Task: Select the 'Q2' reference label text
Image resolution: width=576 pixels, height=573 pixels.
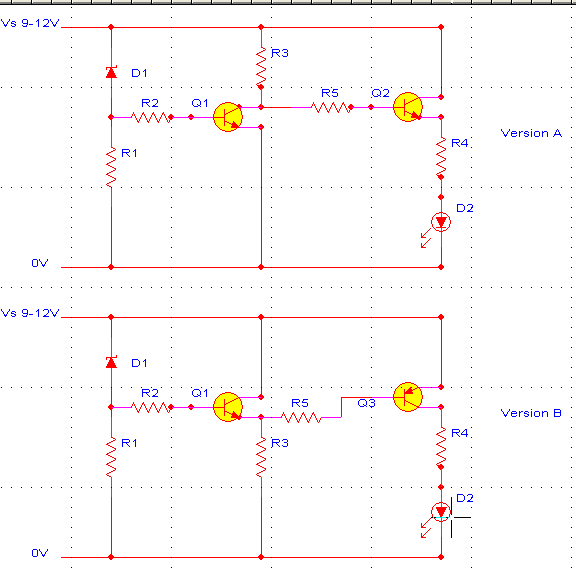Action: click(380, 93)
